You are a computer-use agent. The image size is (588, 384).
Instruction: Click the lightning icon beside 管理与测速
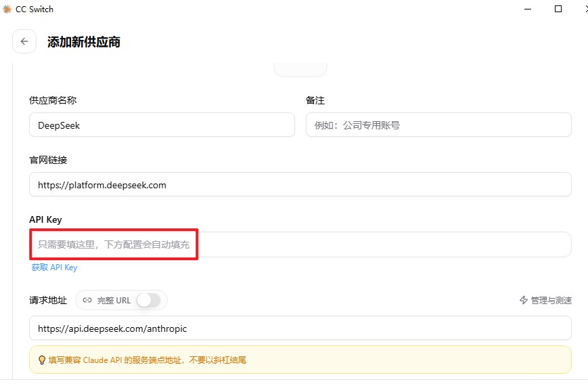524,300
